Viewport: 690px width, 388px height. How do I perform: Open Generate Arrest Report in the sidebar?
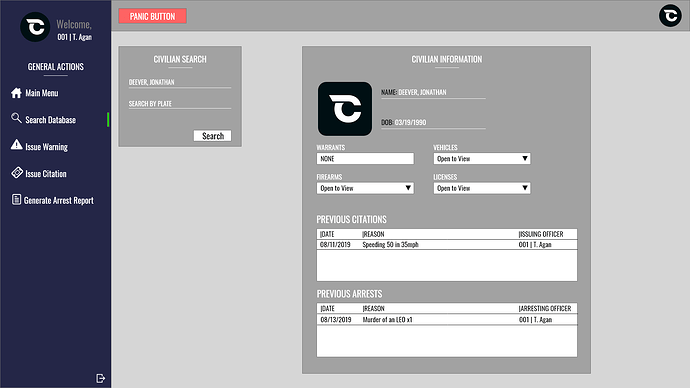pyautogui.click(x=59, y=201)
